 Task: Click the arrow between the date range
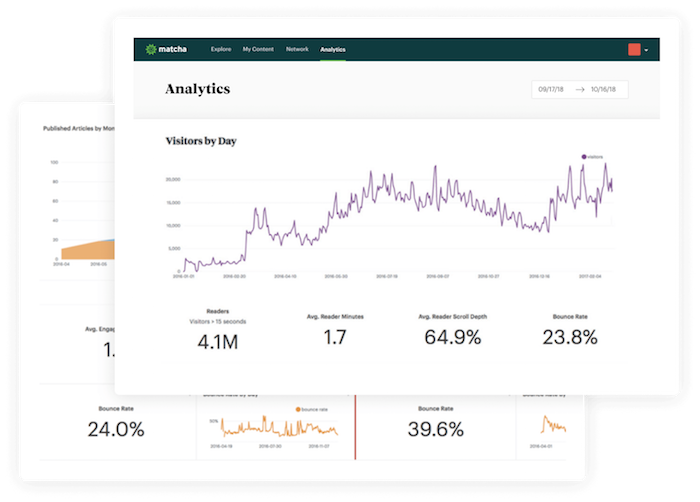[x=581, y=90]
